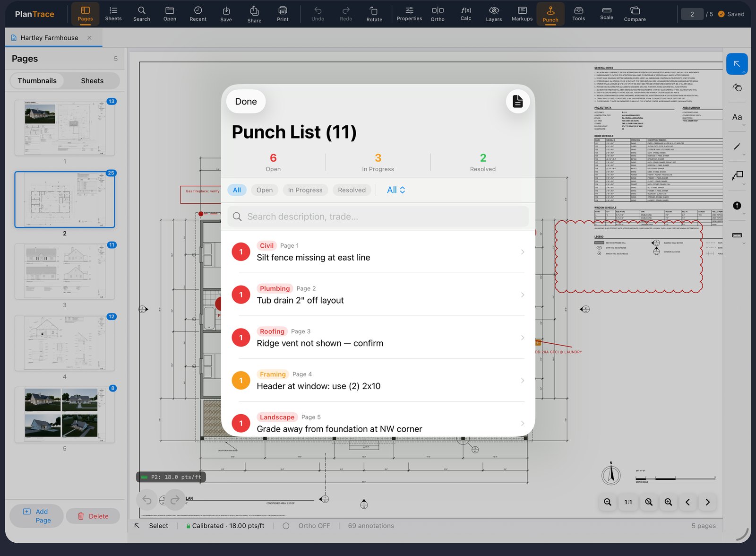Delete the selected page
The width and height of the screenshot is (756, 556).
pos(93,516)
